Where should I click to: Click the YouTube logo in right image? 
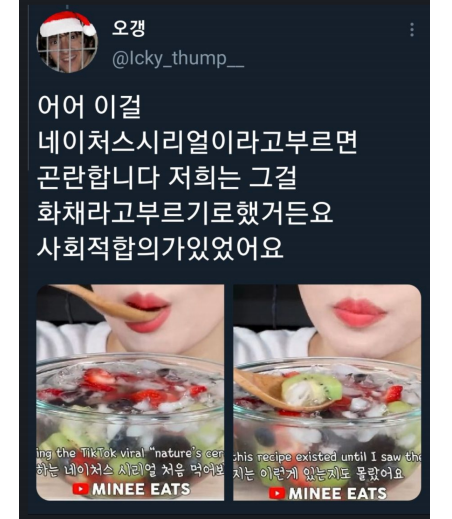pos(277,493)
